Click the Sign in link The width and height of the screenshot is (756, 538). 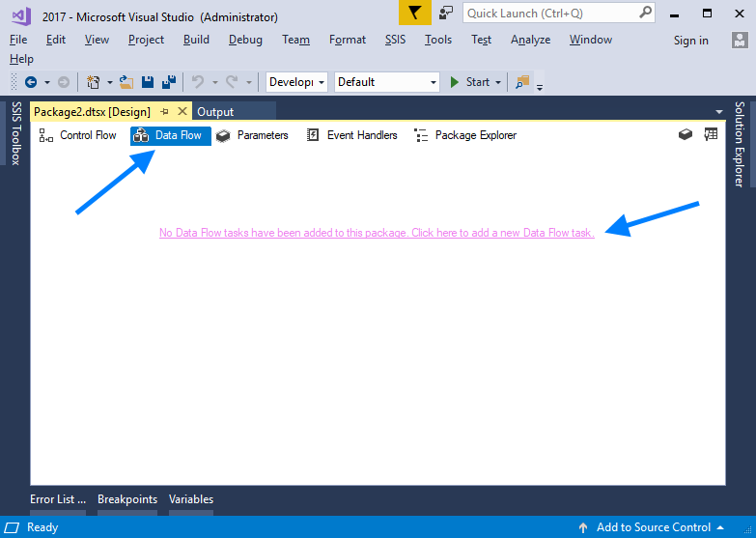pos(690,41)
